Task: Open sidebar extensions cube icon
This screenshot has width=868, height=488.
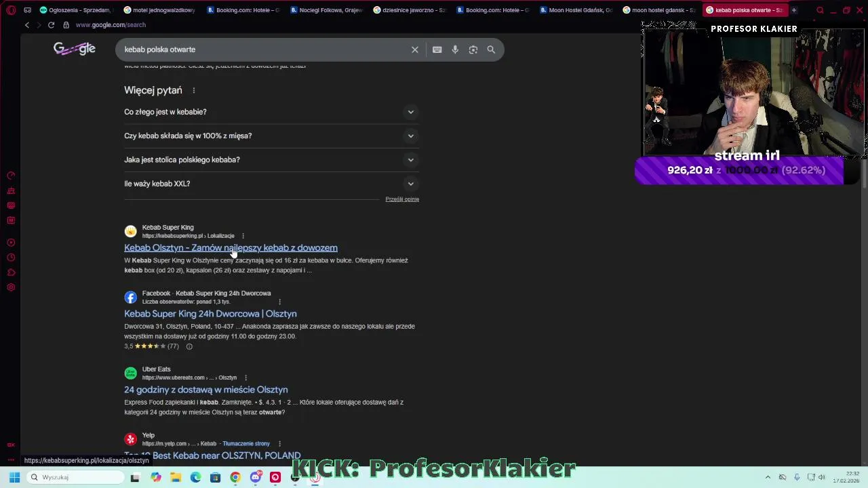Action: (11, 272)
